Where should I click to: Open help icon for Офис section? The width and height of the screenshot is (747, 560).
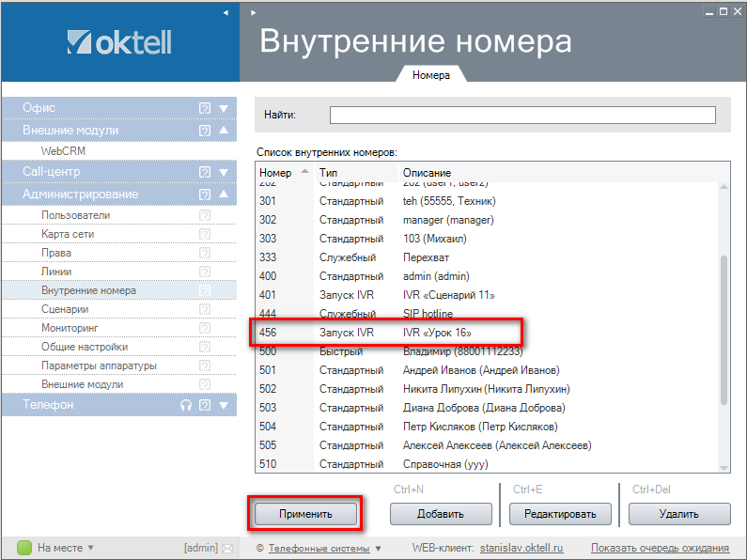click(x=205, y=108)
